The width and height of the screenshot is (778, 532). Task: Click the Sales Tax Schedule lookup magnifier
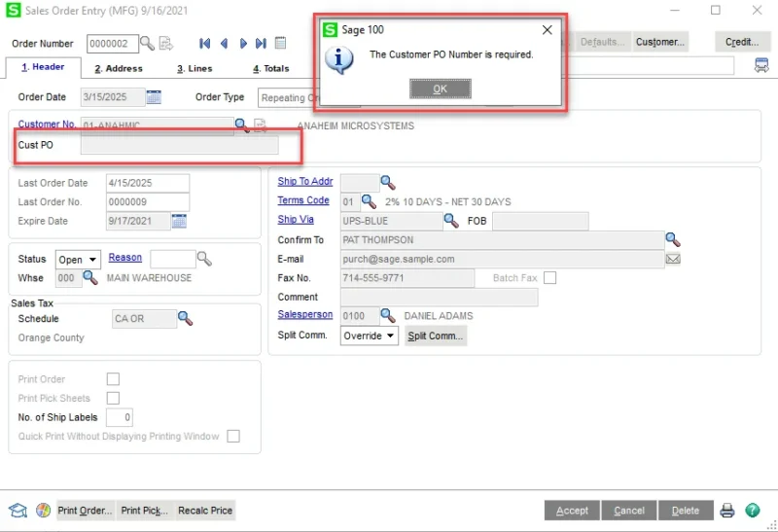pos(185,318)
